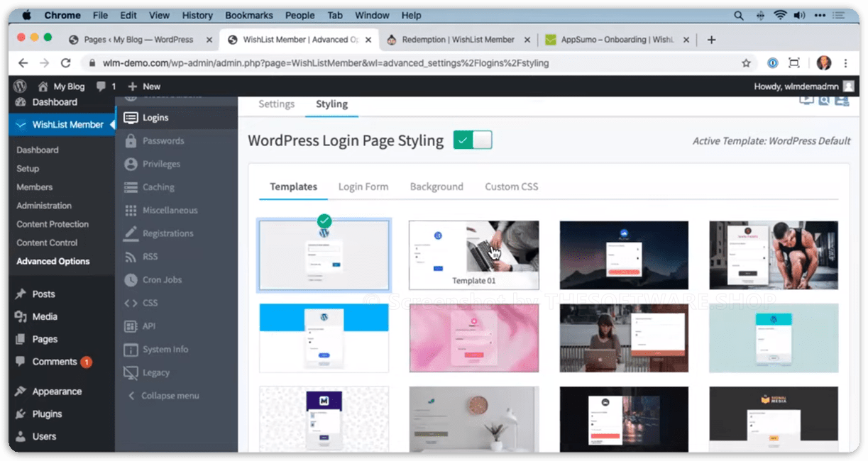The height and width of the screenshot is (461, 868).
Task: Click the Legacy icon
Action: coord(131,372)
